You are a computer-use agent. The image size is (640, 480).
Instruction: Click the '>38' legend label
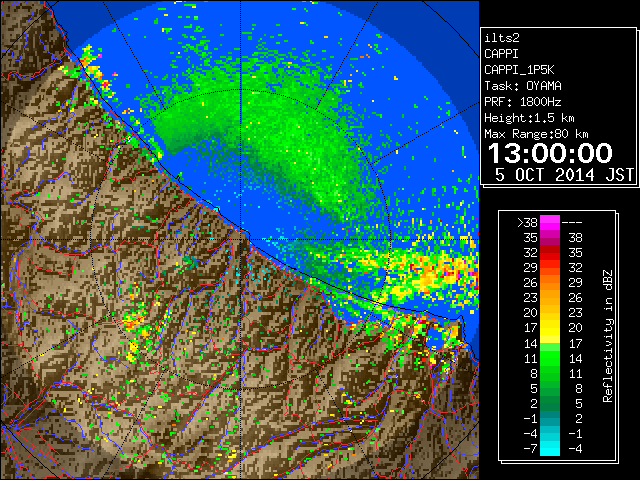pyautogui.click(x=527, y=223)
